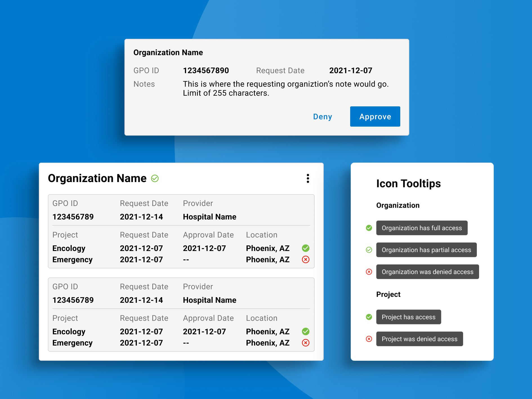This screenshot has height=399, width=532.
Task: Click the Deny link in request dialog
Action: [323, 116]
